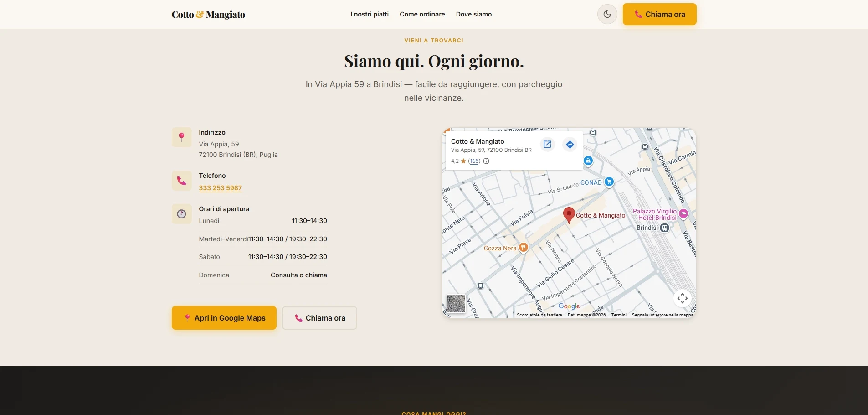This screenshot has height=415, width=868.
Task: Open the Termini link on the map
Action: (x=619, y=315)
